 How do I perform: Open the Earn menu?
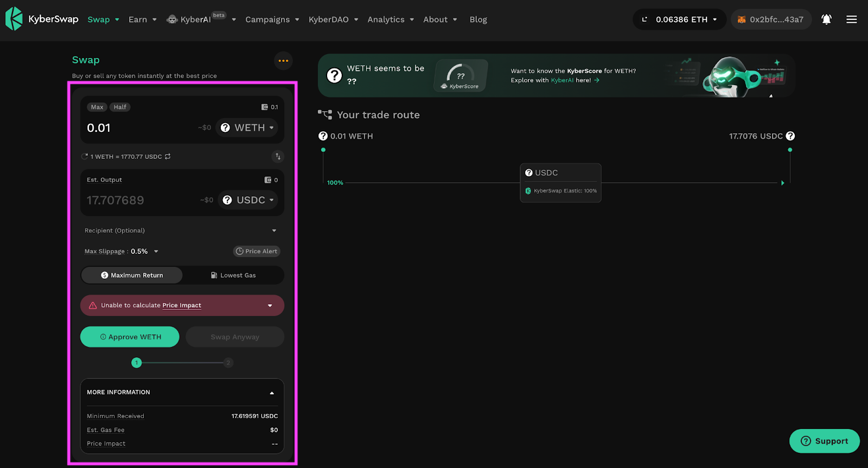pos(143,20)
